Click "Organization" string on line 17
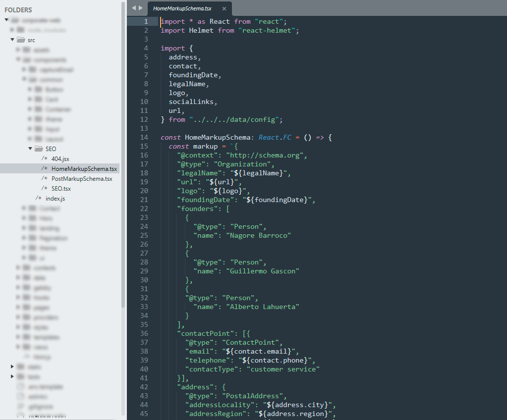The image size is (507, 420). (242, 164)
